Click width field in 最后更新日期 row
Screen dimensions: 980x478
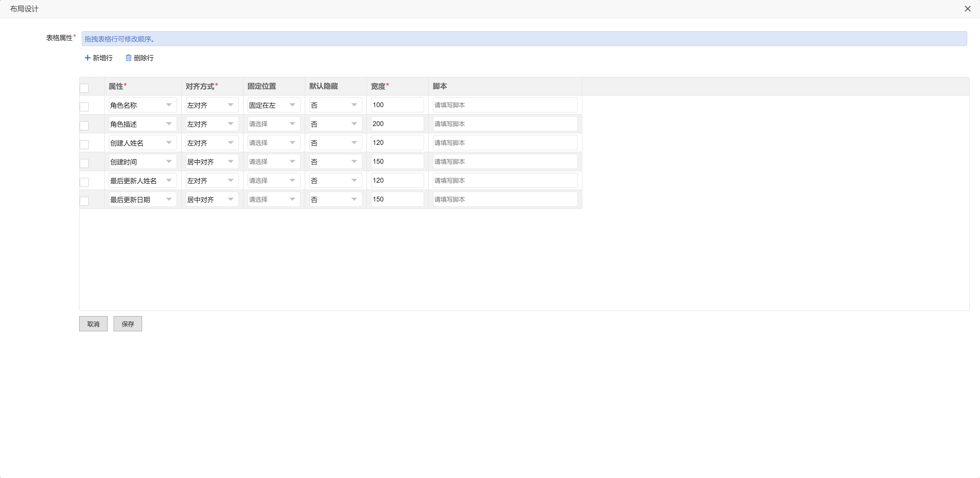tap(398, 199)
